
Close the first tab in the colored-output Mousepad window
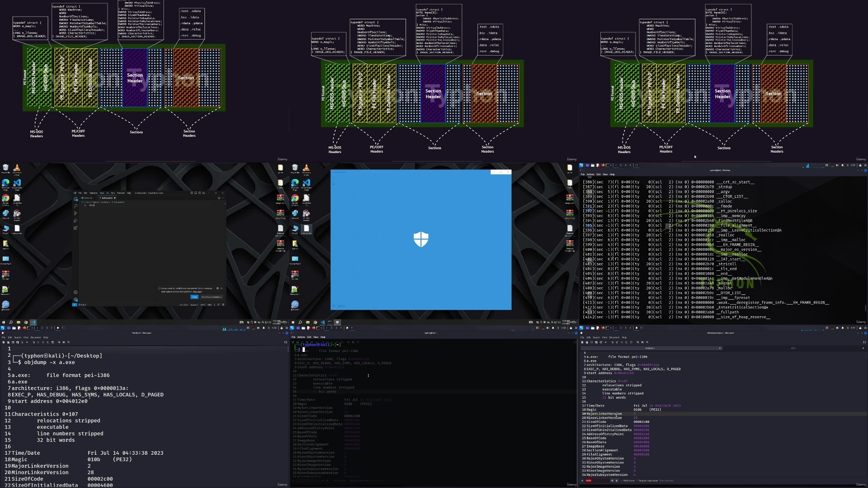click(720, 348)
